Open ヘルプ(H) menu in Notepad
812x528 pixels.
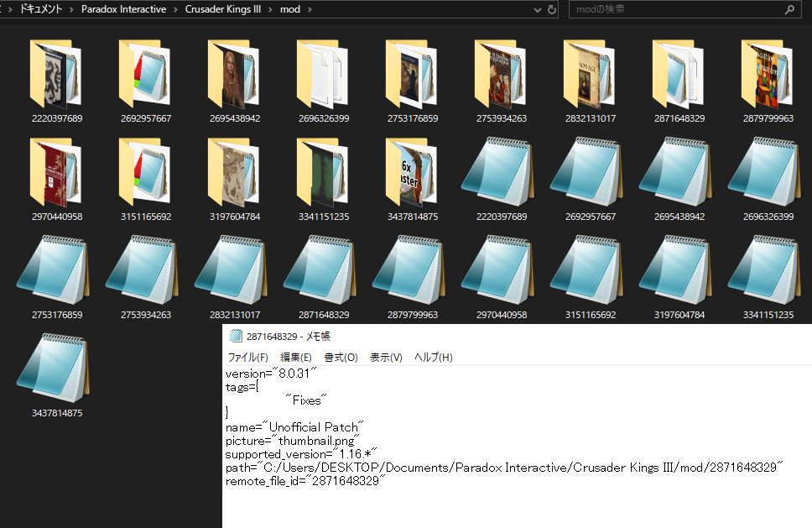(x=434, y=357)
